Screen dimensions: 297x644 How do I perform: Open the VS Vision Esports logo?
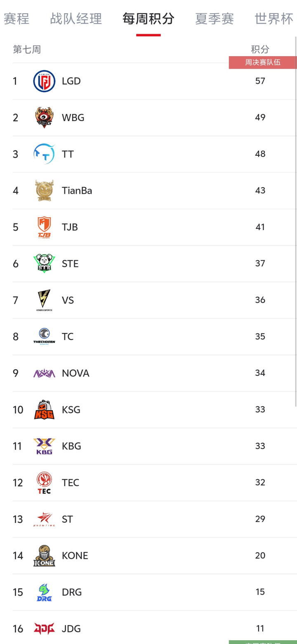click(44, 300)
